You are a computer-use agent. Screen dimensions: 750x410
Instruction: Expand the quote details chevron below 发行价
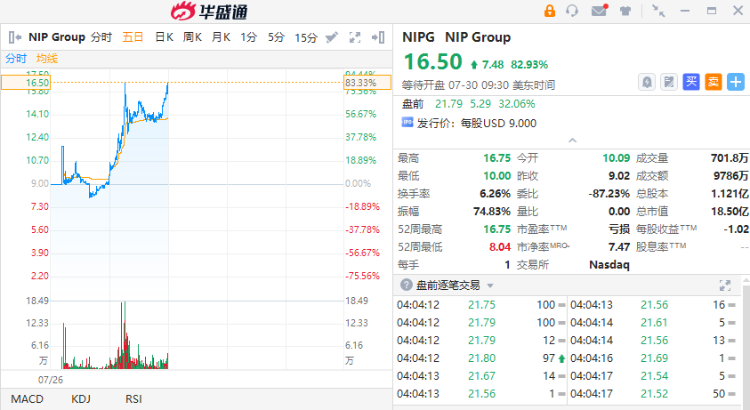571,140
